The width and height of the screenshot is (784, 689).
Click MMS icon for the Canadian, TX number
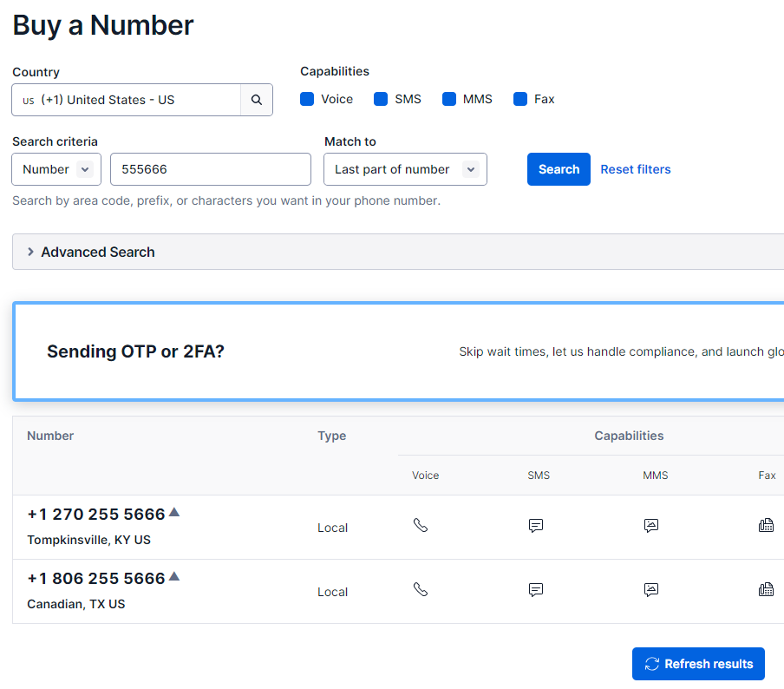click(651, 589)
